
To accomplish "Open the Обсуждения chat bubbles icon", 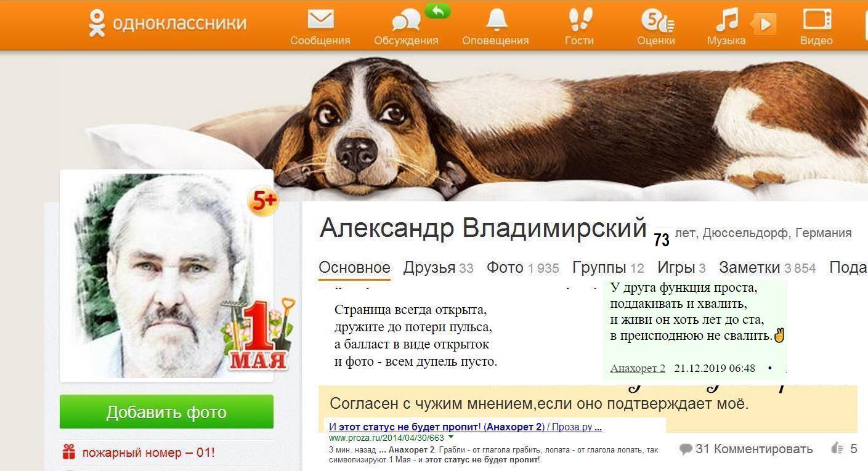I will [406, 20].
